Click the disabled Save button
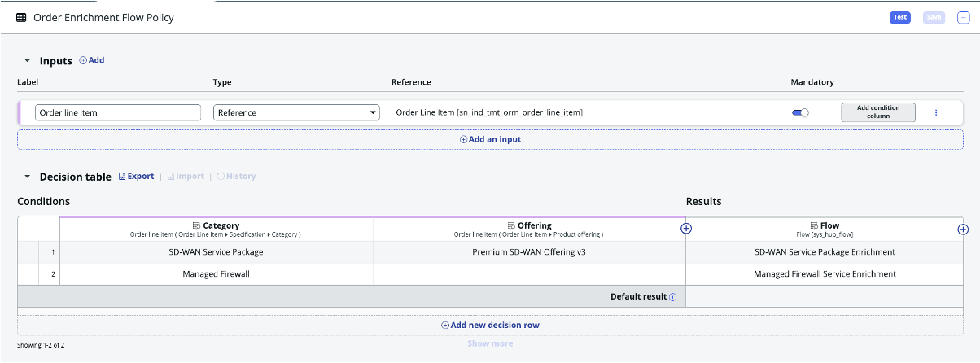This screenshot has width=980, height=363. point(934,17)
